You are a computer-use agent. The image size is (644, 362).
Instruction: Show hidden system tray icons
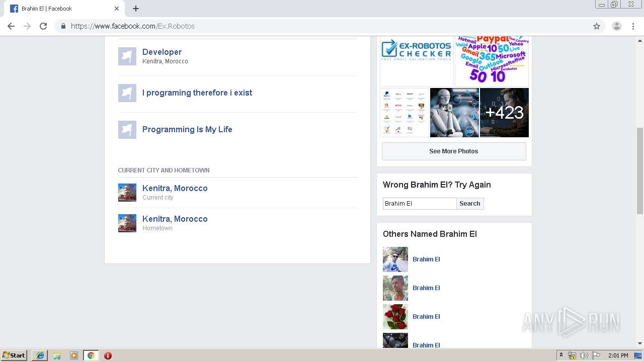[561, 355]
